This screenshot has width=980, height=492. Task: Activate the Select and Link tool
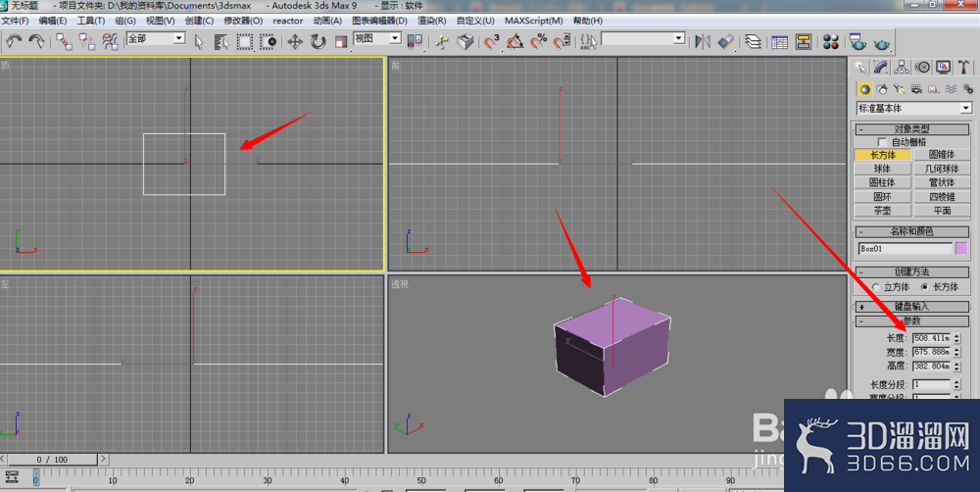[x=64, y=42]
